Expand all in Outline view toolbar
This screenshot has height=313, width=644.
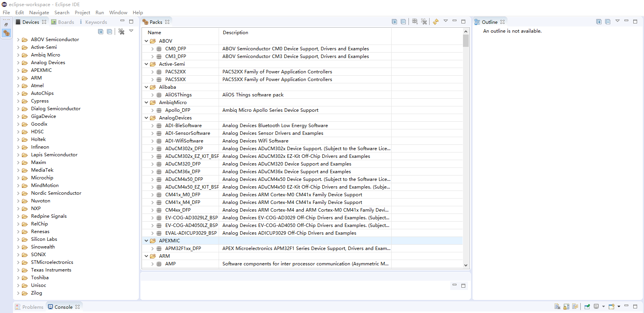click(x=599, y=22)
